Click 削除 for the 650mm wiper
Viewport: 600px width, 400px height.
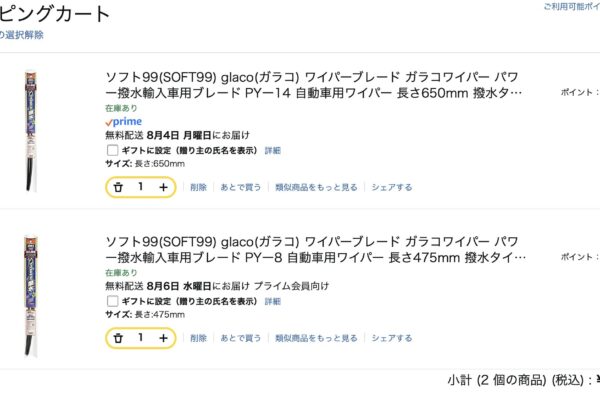click(198, 187)
